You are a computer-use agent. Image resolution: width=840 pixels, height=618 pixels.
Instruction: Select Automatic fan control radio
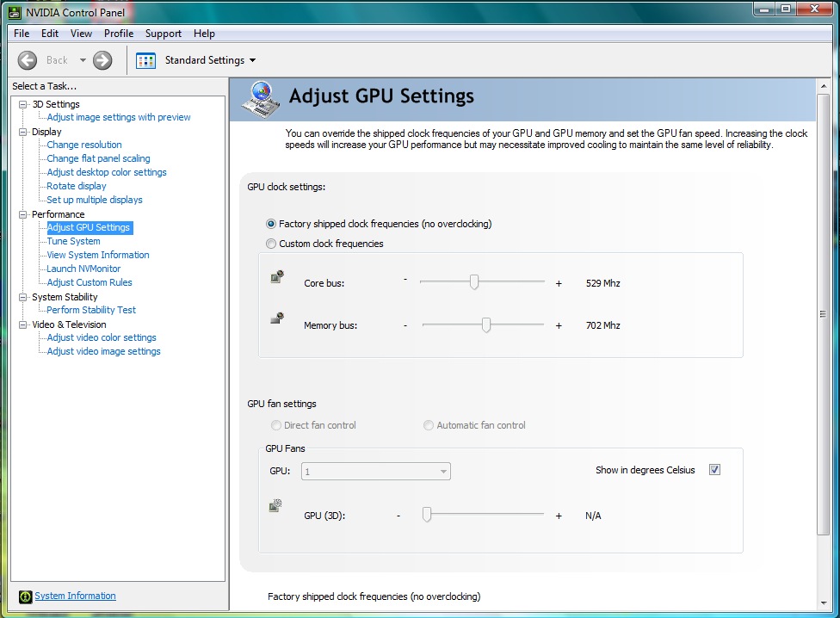[429, 425]
